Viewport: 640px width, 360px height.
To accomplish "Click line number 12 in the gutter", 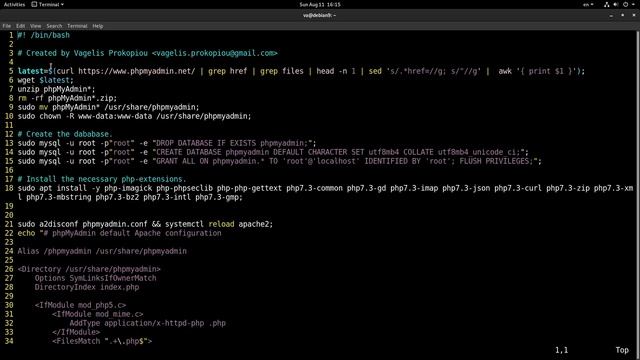I will point(9,134).
